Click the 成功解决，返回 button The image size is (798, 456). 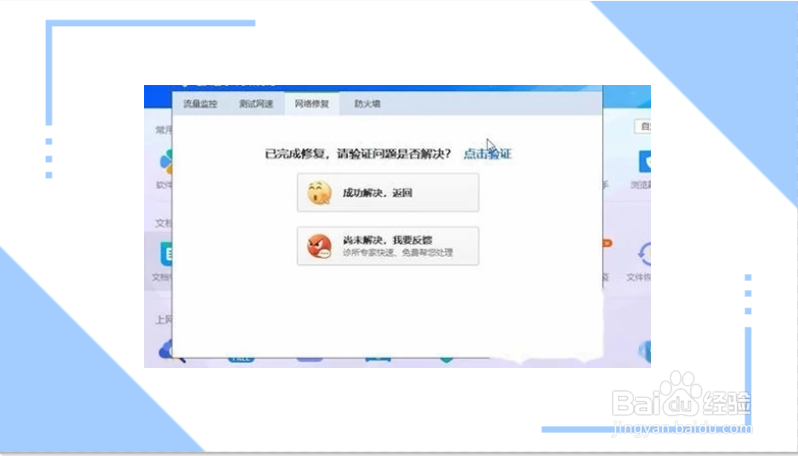pyautogui.click(x=388, y=192)
